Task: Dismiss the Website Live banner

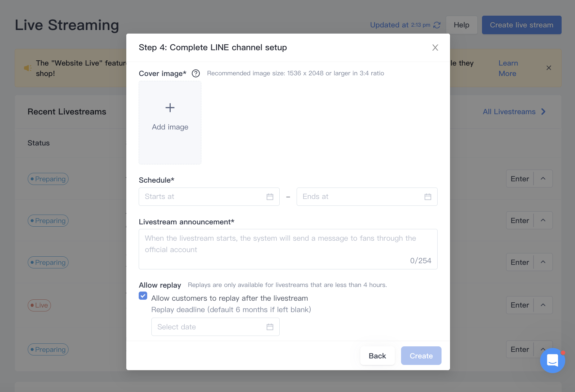Action: 549,68
